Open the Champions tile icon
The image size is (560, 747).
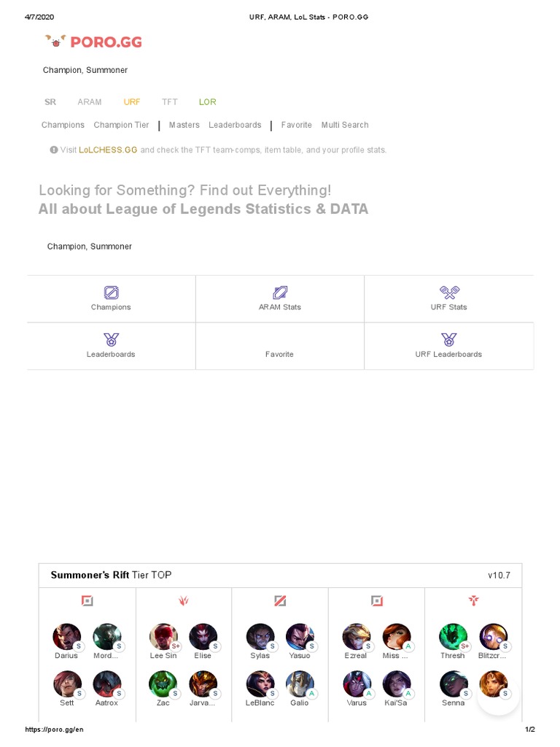(x=111, y=293)
